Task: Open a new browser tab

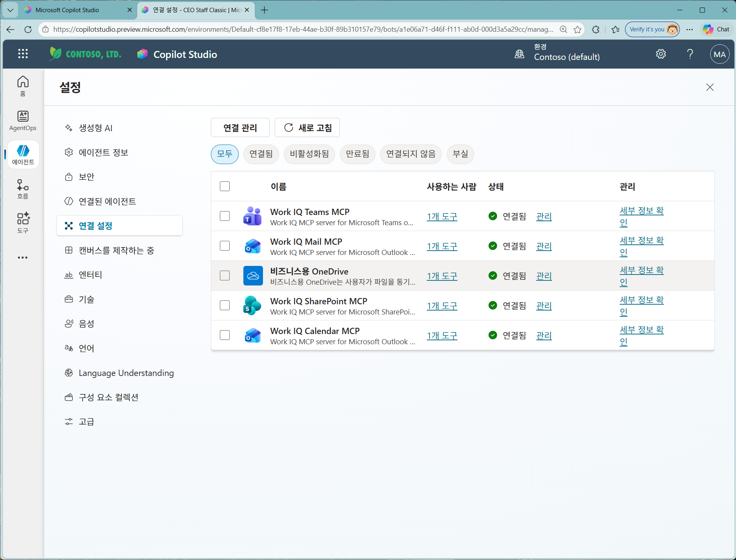Action: [x=265, y=10]
